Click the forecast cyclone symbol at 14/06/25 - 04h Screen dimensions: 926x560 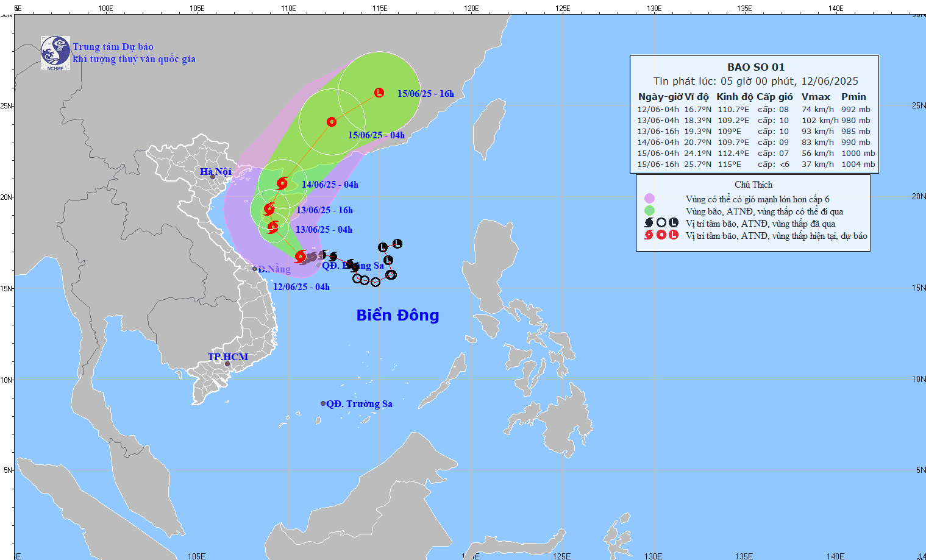[282, 182]
